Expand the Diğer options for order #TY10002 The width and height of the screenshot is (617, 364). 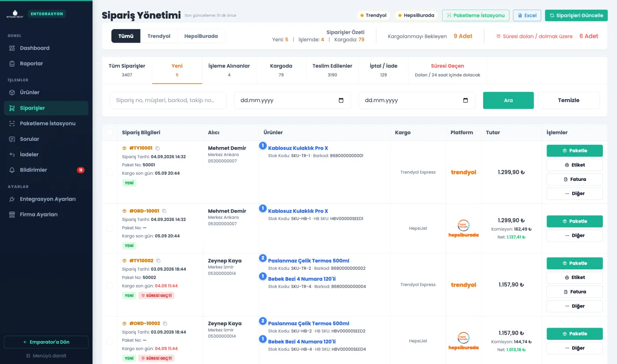click(x=575, y=306)
